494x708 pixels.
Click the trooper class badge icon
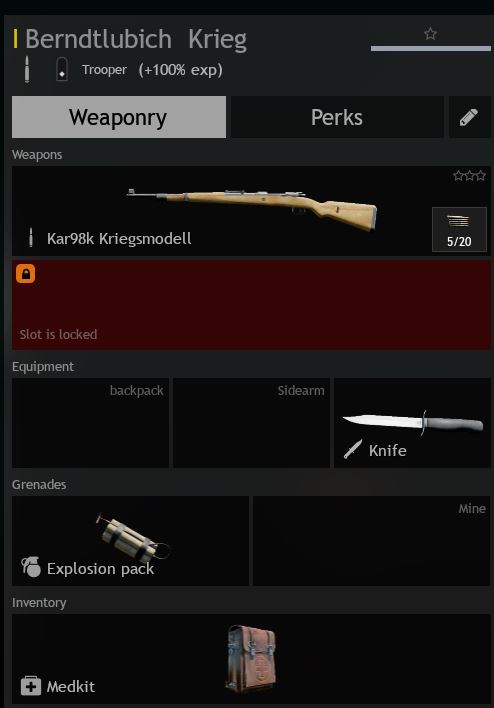tap(62, 70)
